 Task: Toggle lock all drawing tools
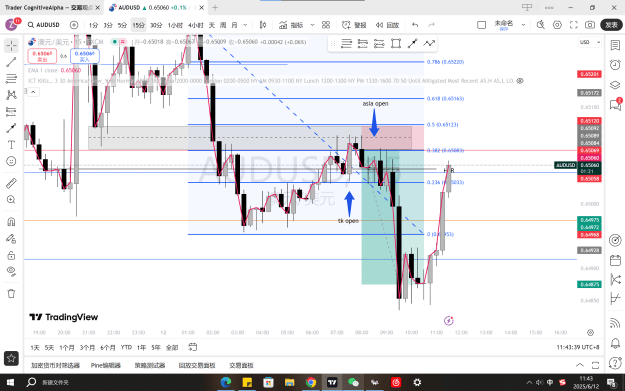(11, 255)
